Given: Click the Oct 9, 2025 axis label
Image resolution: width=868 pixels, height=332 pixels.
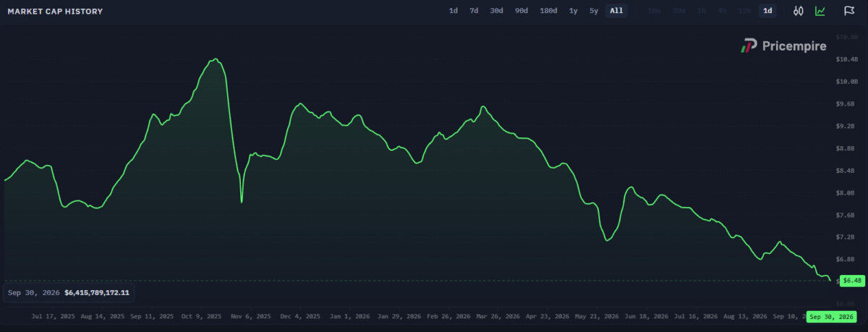Looking at the screenshot, I should [202, 317].
